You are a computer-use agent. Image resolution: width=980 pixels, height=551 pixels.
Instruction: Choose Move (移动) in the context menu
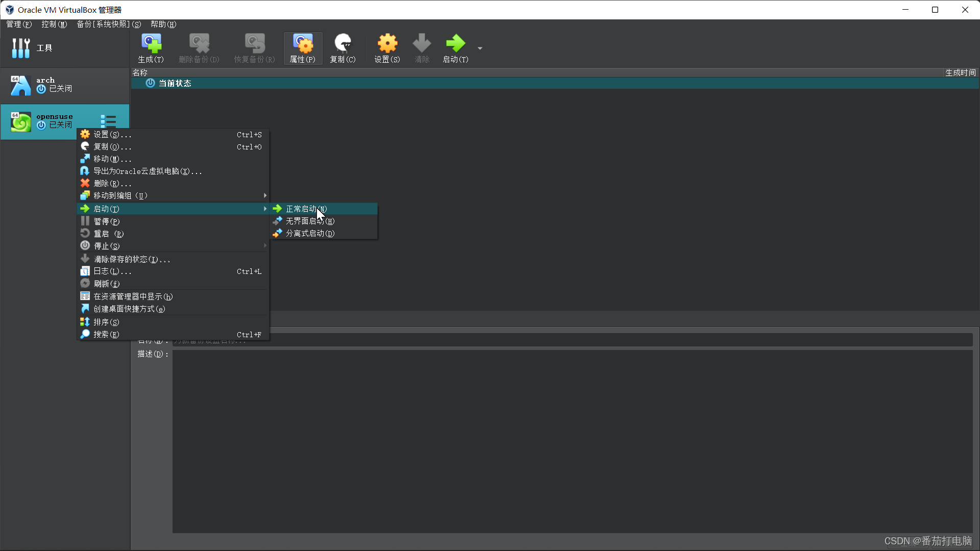tap(173, 159)
